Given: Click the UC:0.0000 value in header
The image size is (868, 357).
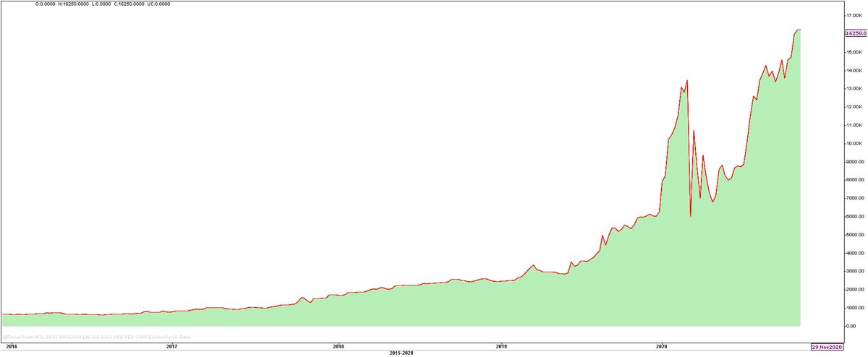Looking at the screenshot, I should [x=158, y=4].
